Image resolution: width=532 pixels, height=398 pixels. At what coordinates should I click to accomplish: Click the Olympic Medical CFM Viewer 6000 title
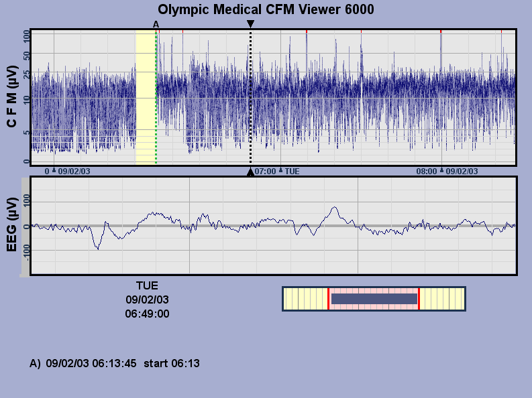(266, 9)
